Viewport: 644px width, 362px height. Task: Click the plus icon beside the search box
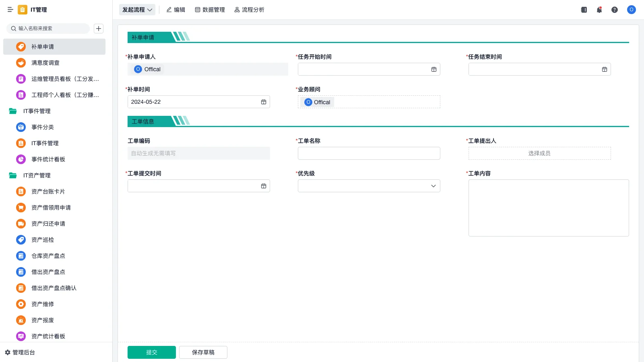pyautogui.click(x=99, y=29)
